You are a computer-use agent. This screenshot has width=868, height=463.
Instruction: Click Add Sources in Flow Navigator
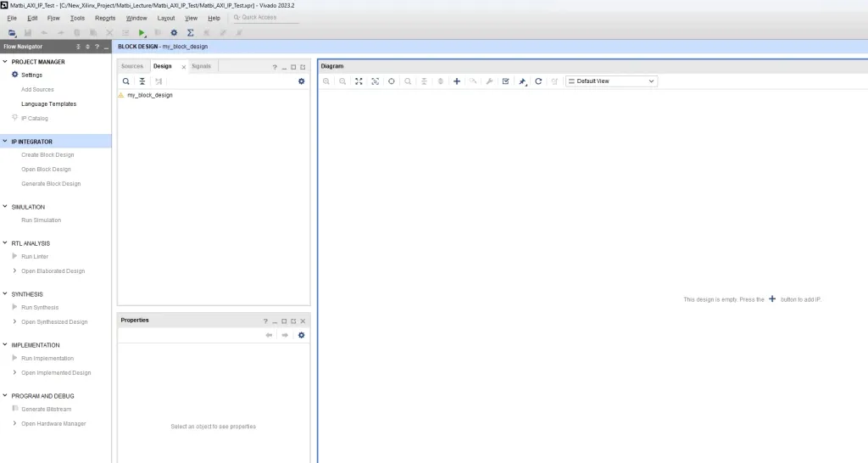tap(37, 89)
